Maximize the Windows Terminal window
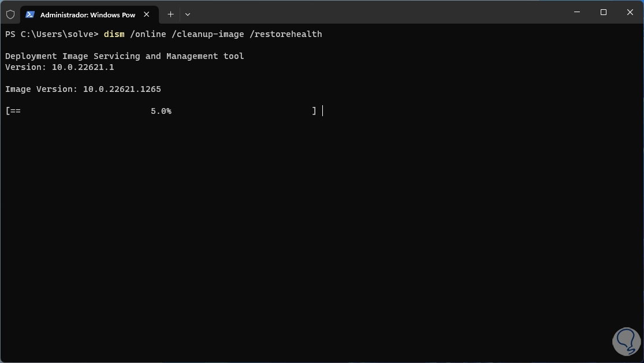Image resolution: width=644 pixels, height=363 pixels. tap(603, 12)
